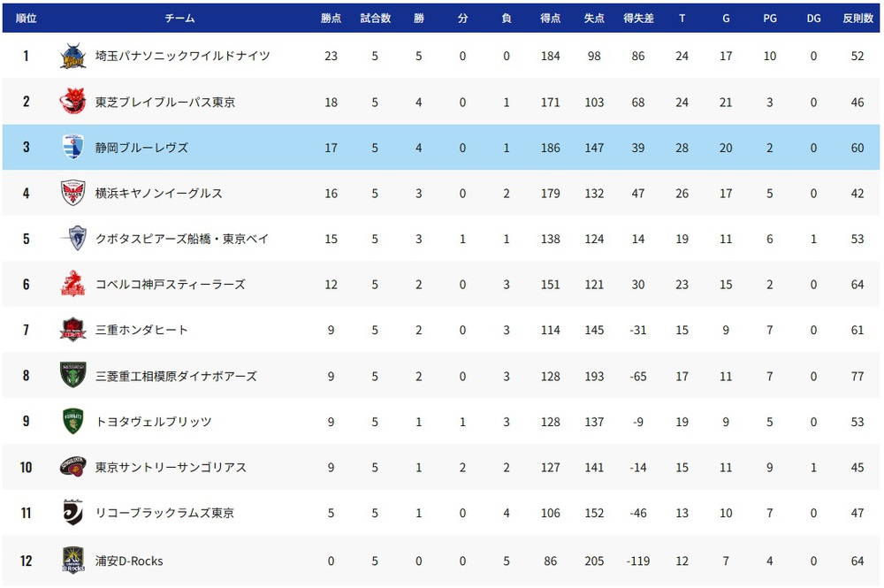Click the Mitsubishi Dynaboars green logo

(72, 376)
